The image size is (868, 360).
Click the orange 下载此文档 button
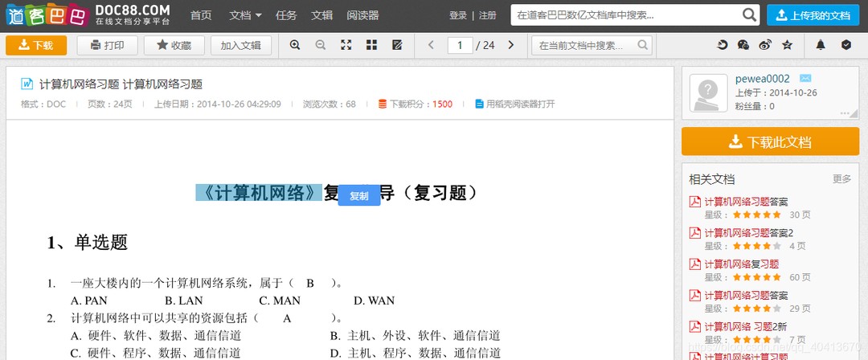tap(770, 141)
